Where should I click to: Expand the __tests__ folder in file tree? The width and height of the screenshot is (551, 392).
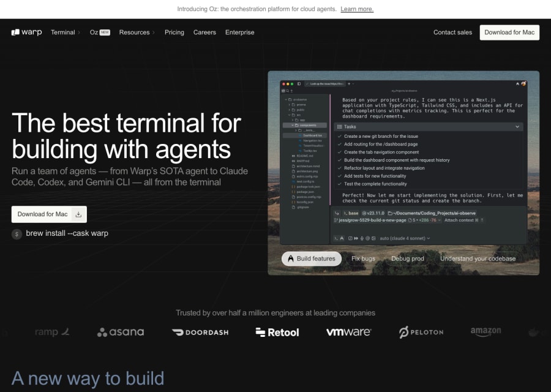296,130
